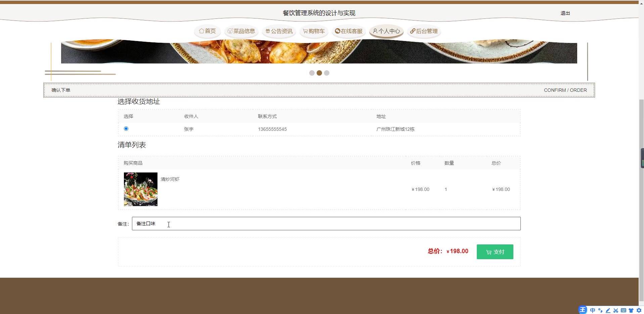Open the handwriting pen icon
Screen dimensions: 644x314
point(608,310)
